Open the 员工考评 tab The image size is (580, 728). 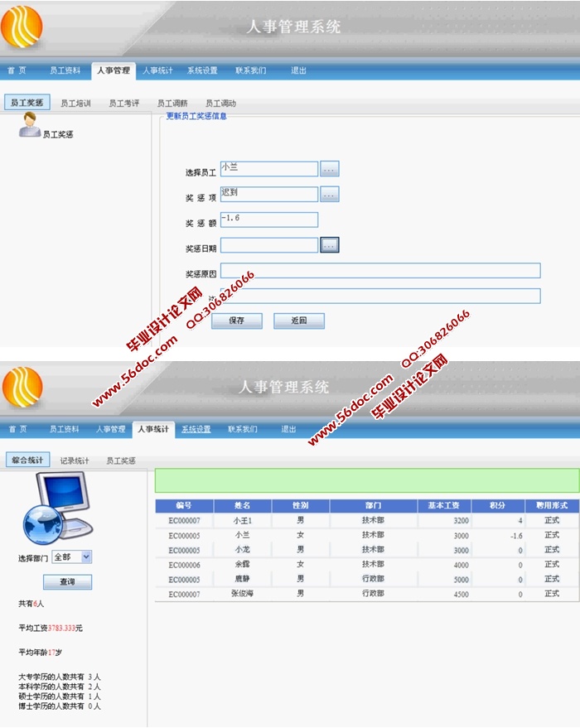(x=123, y=104)
